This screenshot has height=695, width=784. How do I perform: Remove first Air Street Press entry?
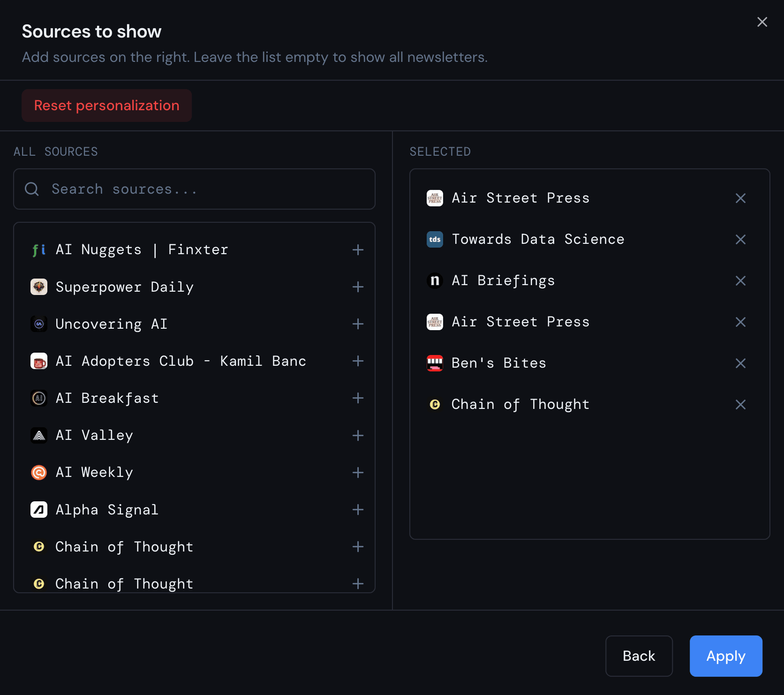click(x=740, y=198)
